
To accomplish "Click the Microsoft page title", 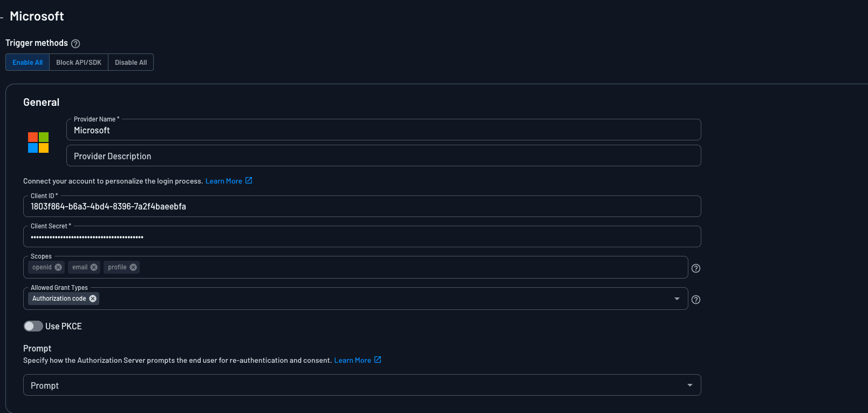I will pyautogui.click(x=37, y=16).
